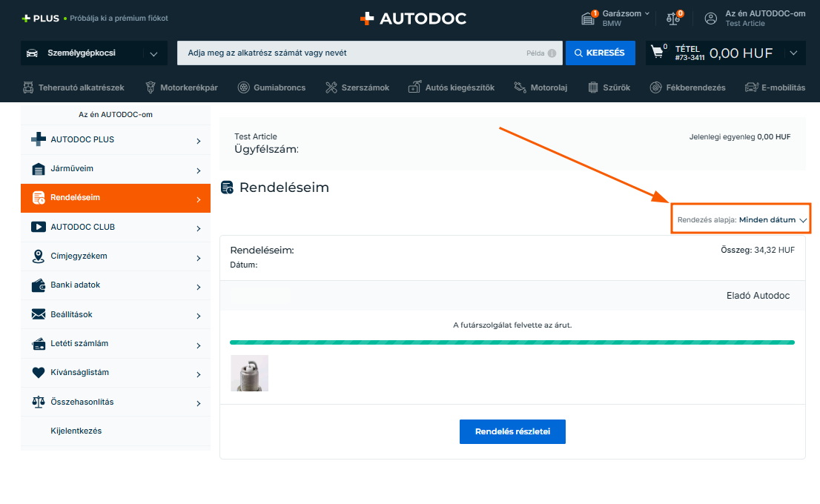Click the green order progress bar
This screenshot has height=504, width=820.
pos(512,342)
